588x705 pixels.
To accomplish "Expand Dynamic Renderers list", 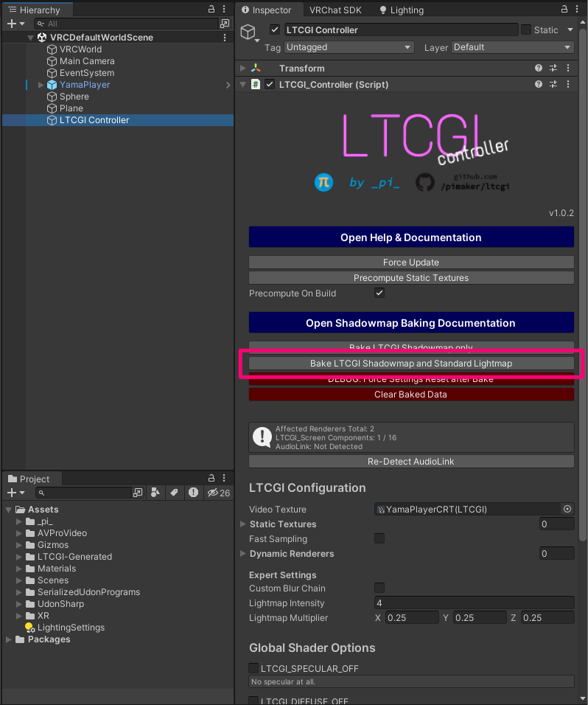I will [243, 554].
